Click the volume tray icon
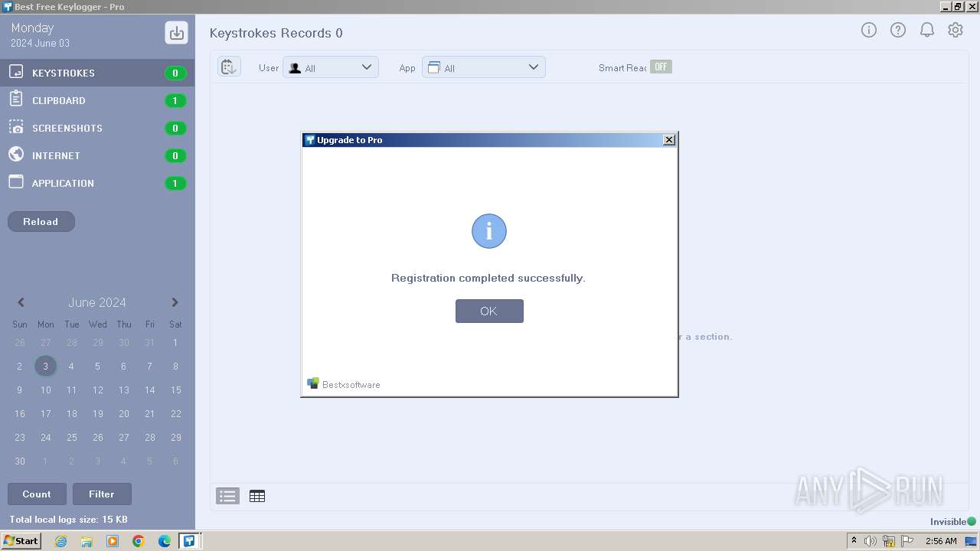The width and height of the screenshot is (980, 551). (871, 541)
